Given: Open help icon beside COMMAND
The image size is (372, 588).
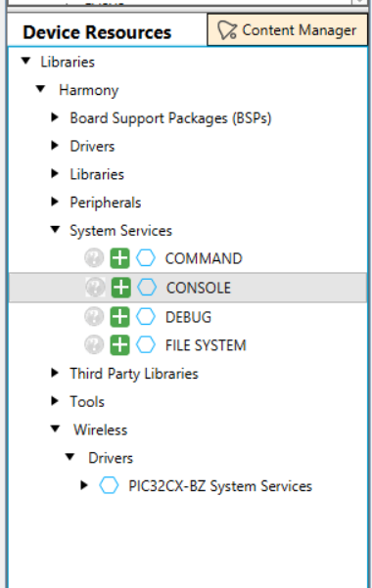Looking at the screenshot, I should tap(94, 258).
